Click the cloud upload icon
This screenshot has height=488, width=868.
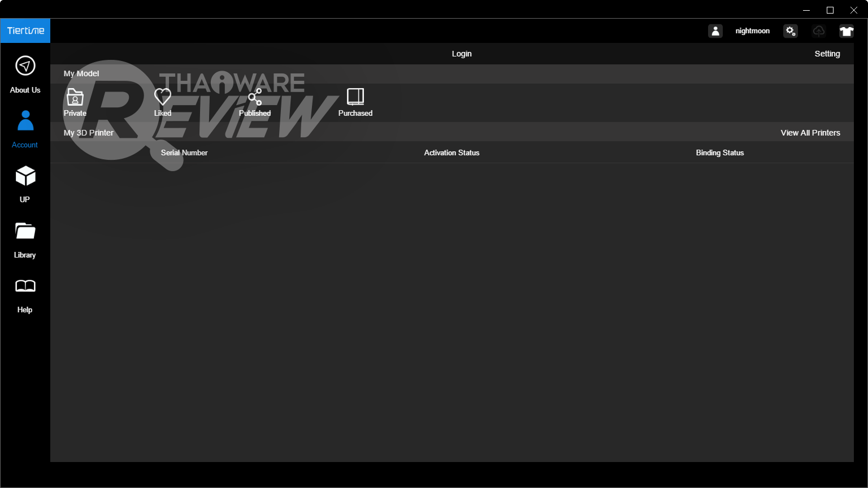tap(819, 31)
